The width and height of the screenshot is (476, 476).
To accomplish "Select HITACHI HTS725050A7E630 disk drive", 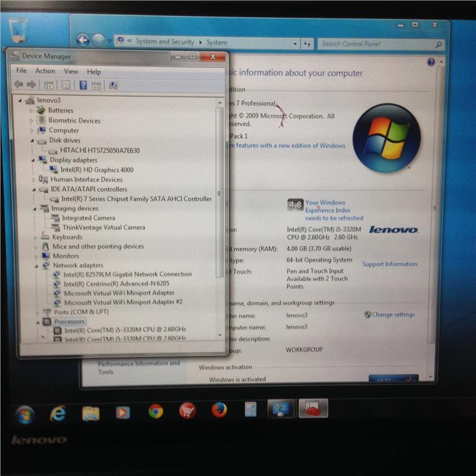I will coord(100,150).
